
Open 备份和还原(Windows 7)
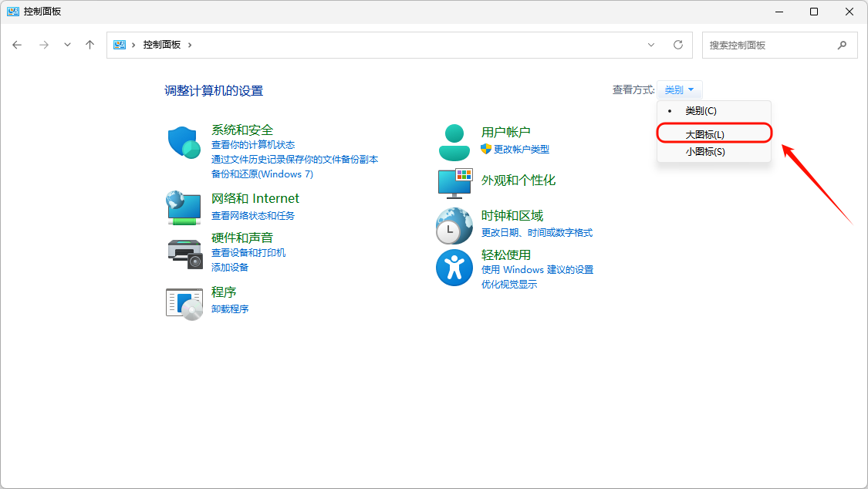pos(262,174)
